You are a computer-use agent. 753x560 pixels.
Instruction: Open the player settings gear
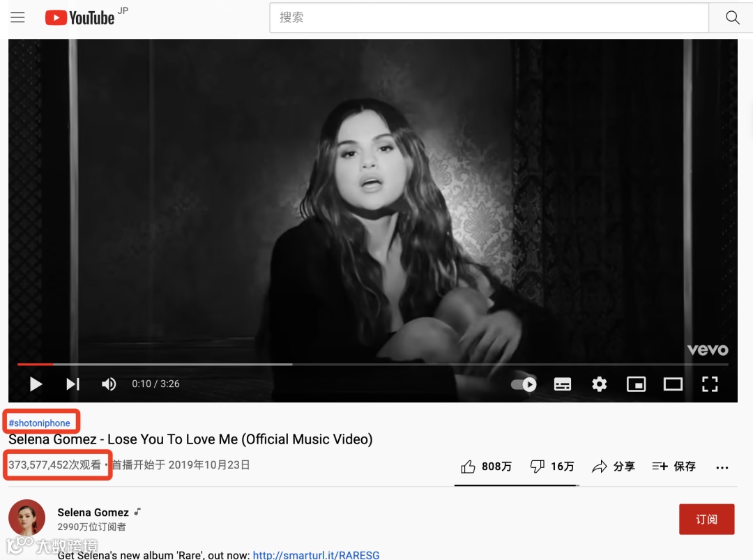(600, 384)
